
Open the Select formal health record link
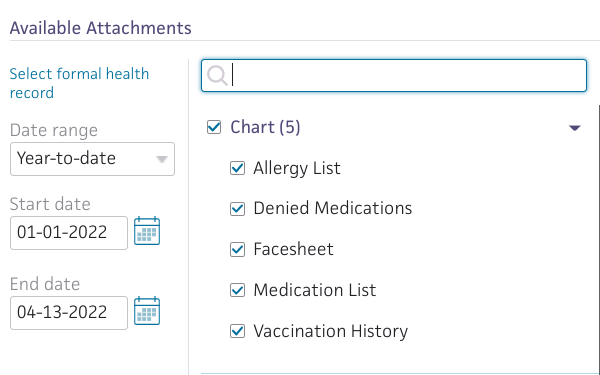(x=79, y=83)
